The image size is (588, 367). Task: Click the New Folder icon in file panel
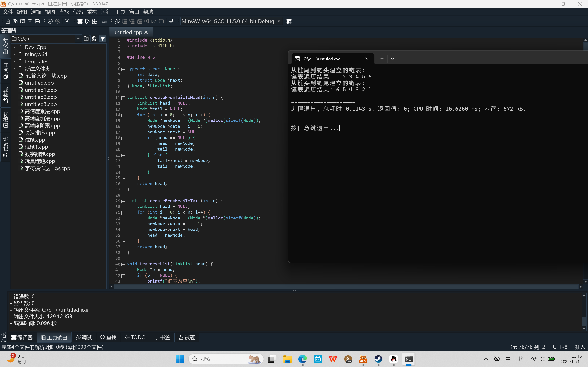point(86,39)
